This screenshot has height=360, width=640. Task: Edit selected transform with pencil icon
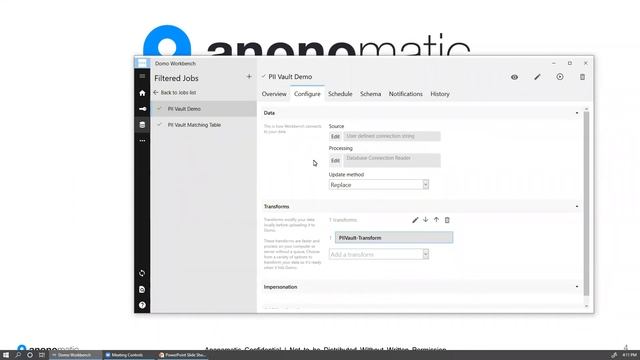click(x=415, y=220)
